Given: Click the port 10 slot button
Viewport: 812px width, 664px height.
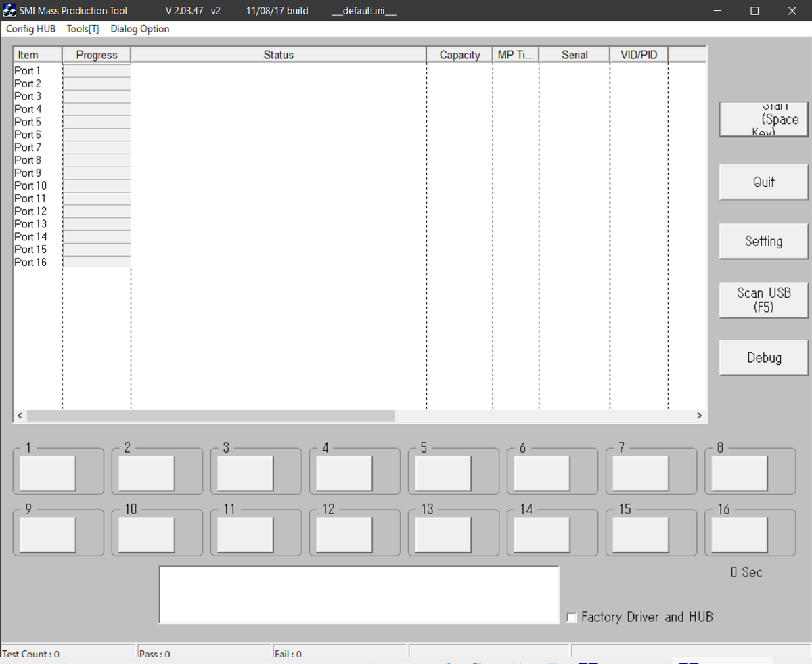Looking at the screenshot, I should [x=146, y=535].
